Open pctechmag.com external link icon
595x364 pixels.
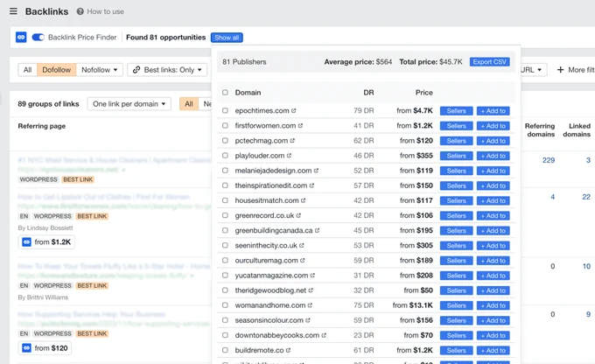click(292, 141)
